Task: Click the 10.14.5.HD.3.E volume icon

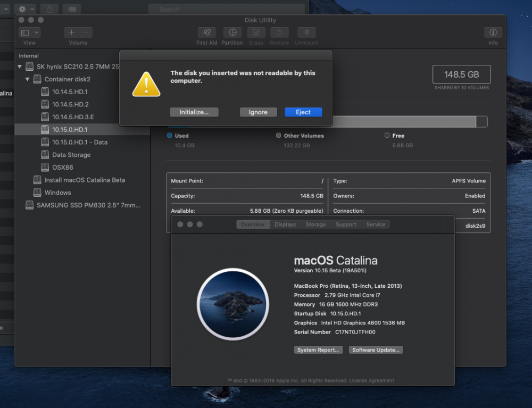Action: [45, 116]
